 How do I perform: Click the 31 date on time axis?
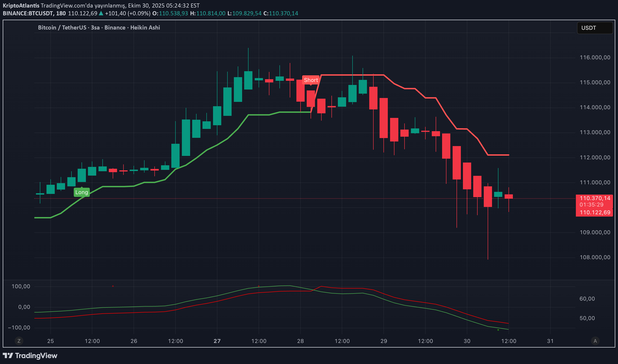point(550,341)
